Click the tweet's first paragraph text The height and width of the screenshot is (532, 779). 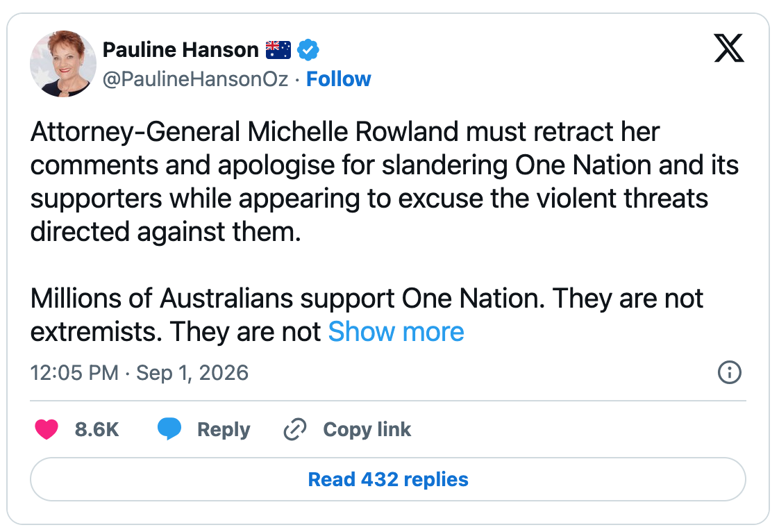(385, 181)
